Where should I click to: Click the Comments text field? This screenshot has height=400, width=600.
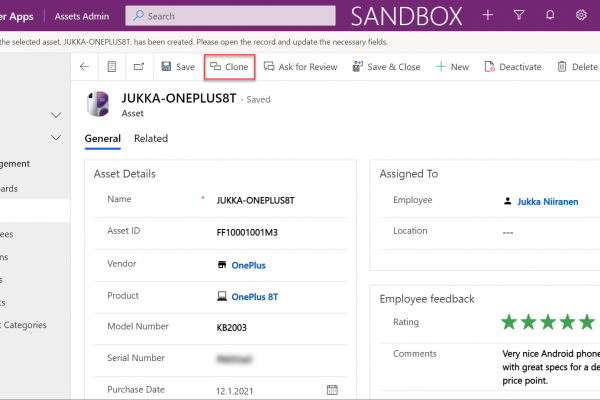click(x=550, y=367)
